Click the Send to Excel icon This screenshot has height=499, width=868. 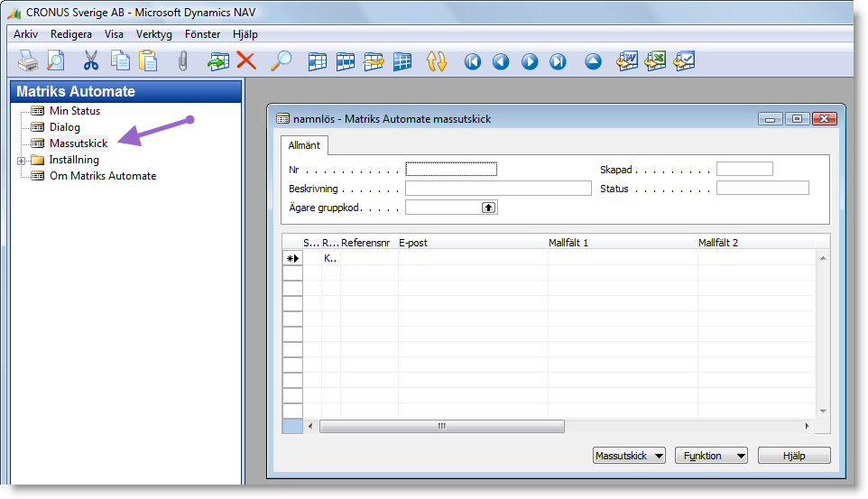[655, 61]
